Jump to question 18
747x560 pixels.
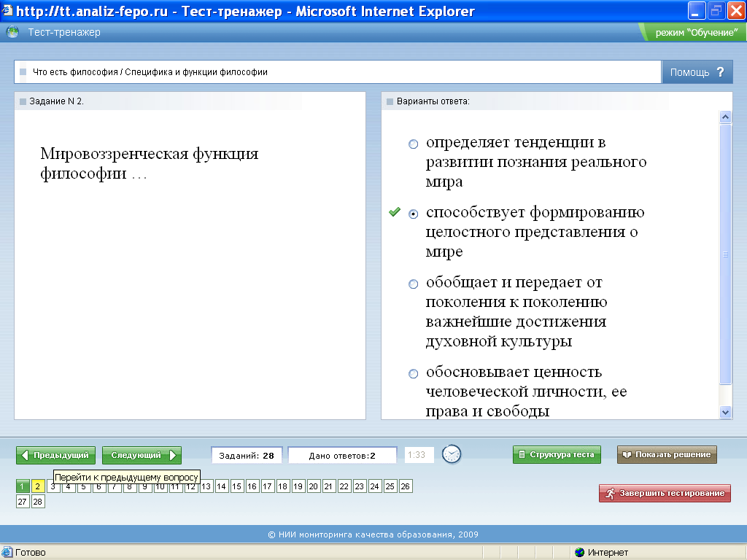click(282, 486)
